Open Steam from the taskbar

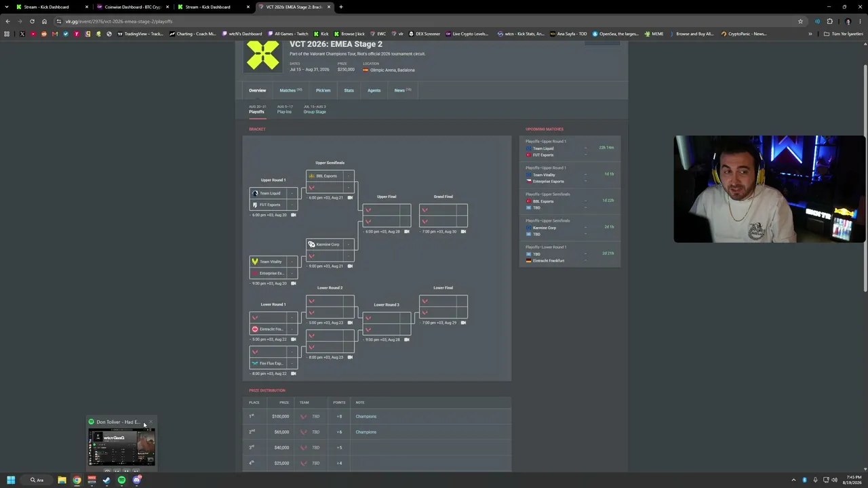tap(106, 480)
